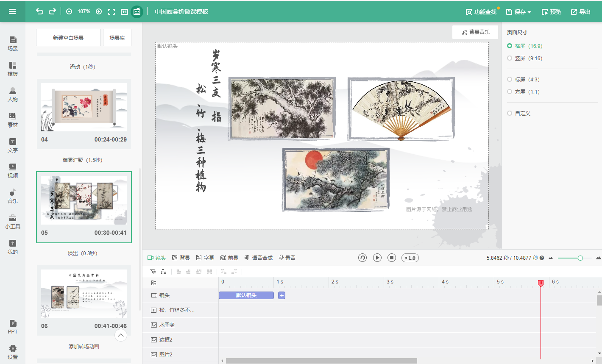
Task: Open the 场景库 scene library
Action: [x=117, y=38]
